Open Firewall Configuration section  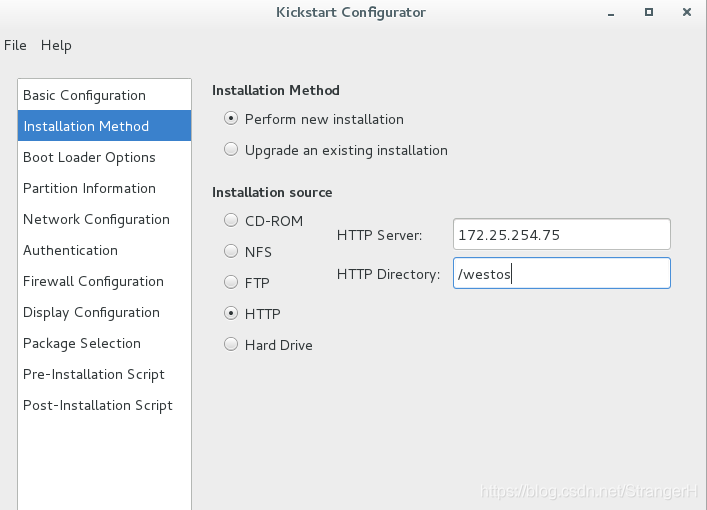[x=105, y=281]
